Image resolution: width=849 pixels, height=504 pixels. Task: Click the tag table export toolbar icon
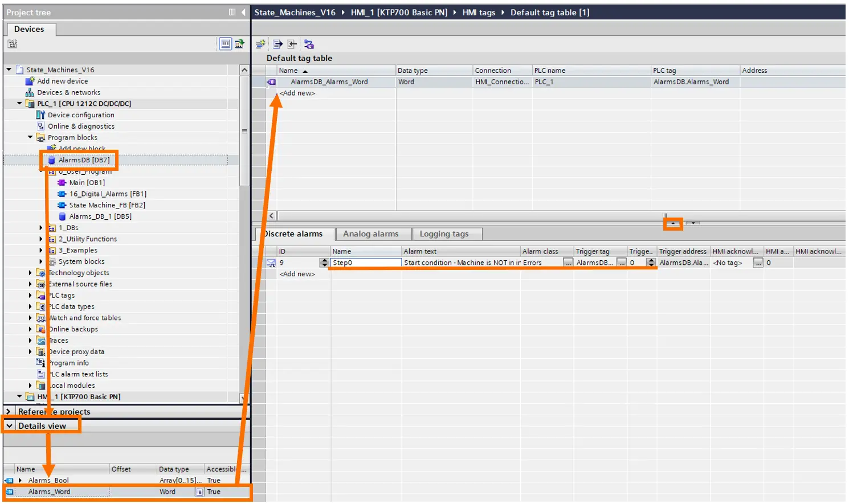click(277, 44)
